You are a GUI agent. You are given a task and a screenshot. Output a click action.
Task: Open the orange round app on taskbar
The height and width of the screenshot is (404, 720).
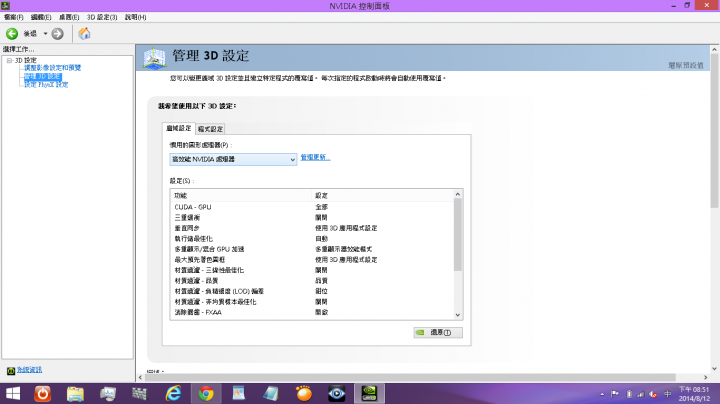click(x=304, y=393)
